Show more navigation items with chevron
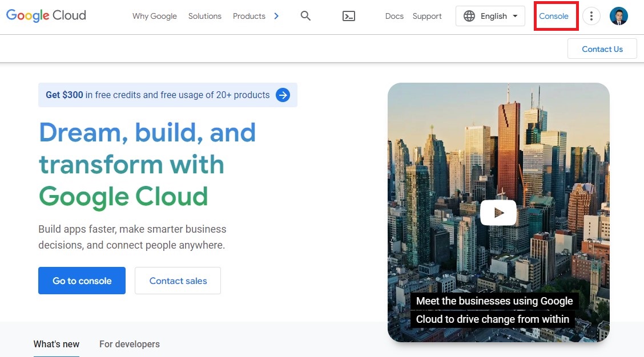The height and width of the screenshot is (357, 644). 276,16
